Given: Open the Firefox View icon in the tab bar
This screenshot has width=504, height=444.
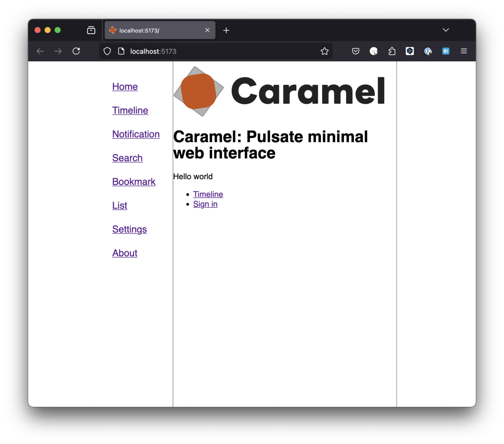Looking at the screenshot, I should click(x=91, y=30).
